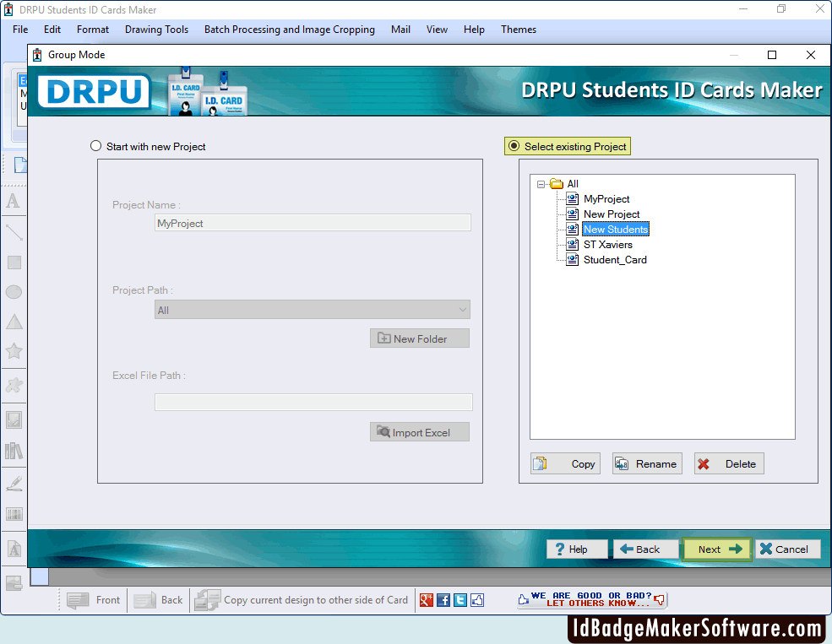Click the Excel File Path input field
The width and height of the screenshot is (832, 644).
click(x=313, y=402)
